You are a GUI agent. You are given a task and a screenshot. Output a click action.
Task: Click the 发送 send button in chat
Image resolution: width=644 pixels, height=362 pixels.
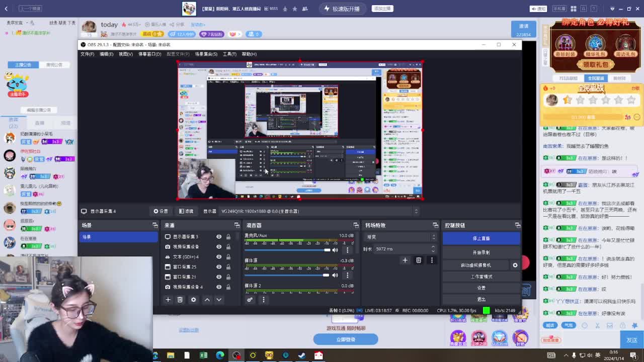point(631,340)
